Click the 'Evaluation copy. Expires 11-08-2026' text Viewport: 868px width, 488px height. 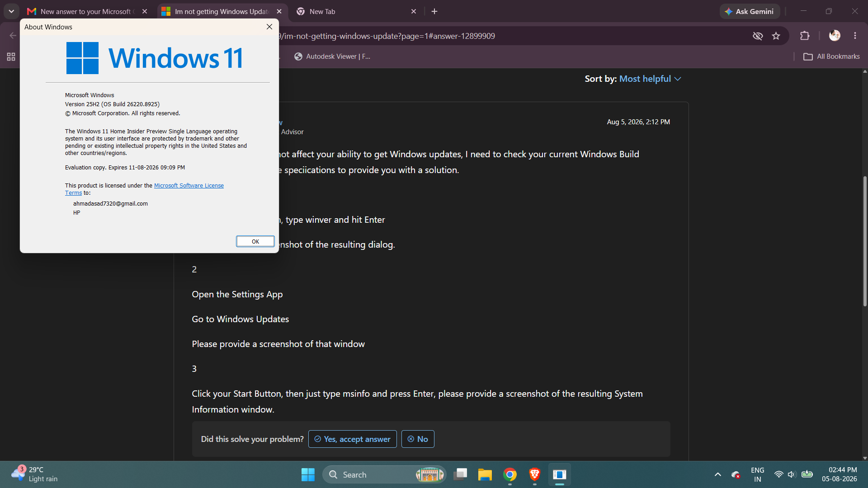pyautogui.click(x=125, y=168)
